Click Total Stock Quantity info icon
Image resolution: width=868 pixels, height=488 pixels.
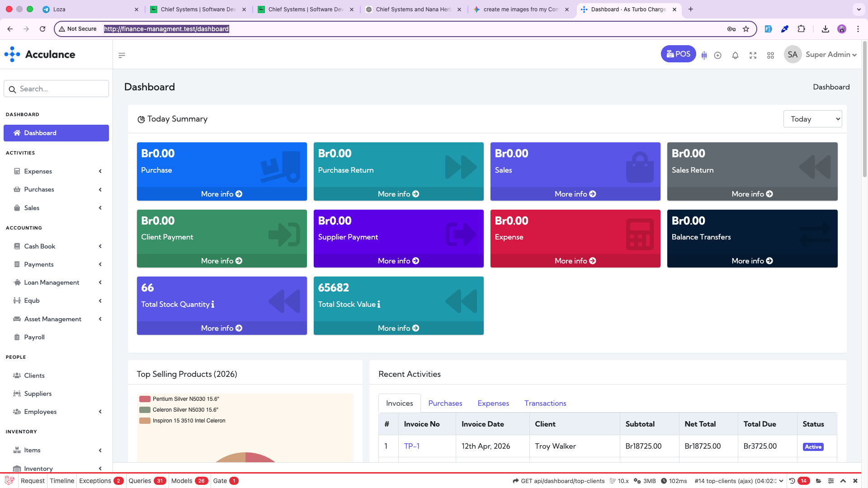pyautogui.click(x=213, y=304)
